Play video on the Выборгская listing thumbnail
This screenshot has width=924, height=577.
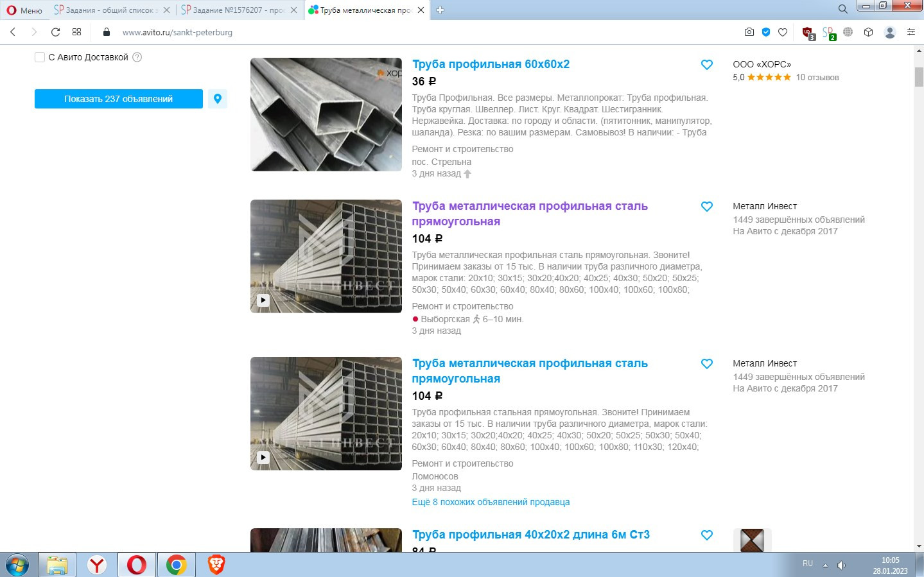point(263,300)
